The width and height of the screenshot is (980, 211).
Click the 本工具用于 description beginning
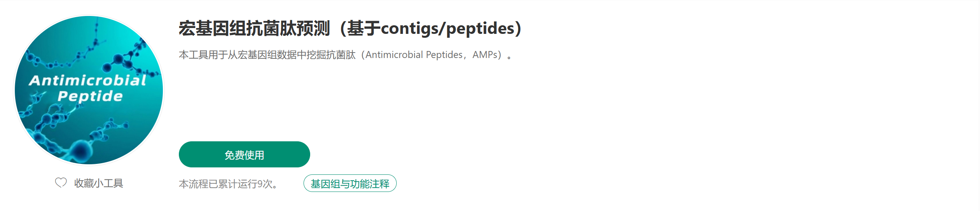[203, 55]
